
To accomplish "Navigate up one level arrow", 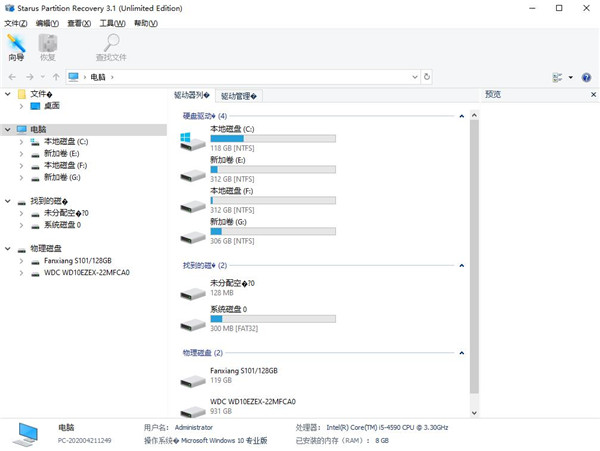I will pyautogui.click(x=56, y=77).
